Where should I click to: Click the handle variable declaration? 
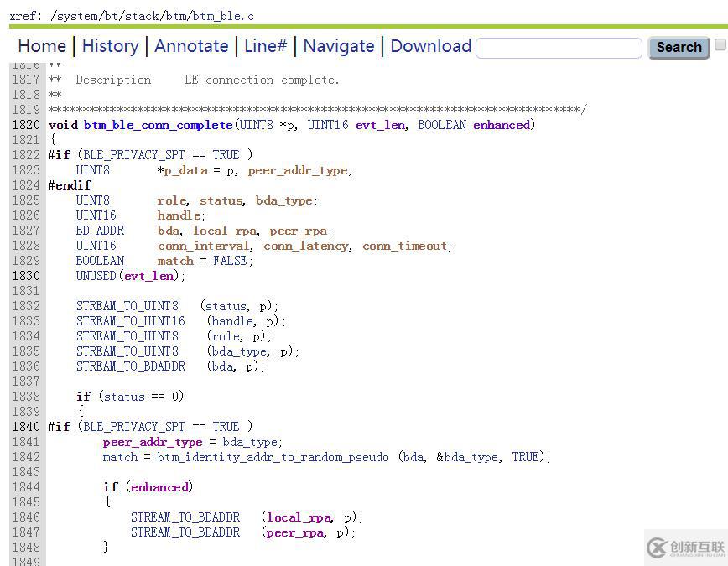pos(179,215)
